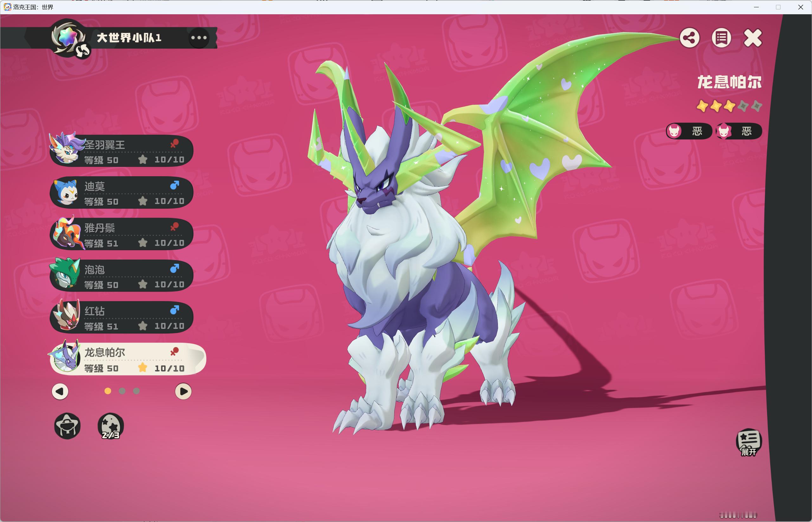The image size is (812, 522).
Task: Click the first 恶 attribute badge
Action: (689, 131)
